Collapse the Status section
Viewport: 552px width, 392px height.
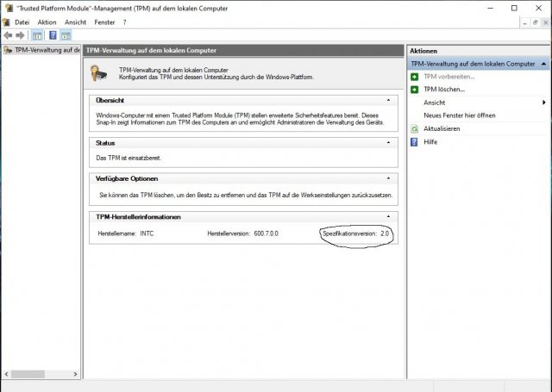tap(389, 142)
